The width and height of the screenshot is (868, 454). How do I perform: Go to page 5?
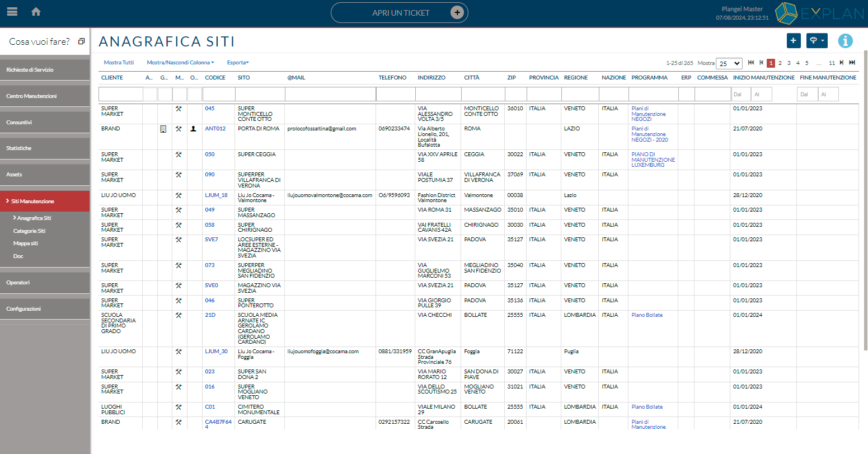point(807,63)
